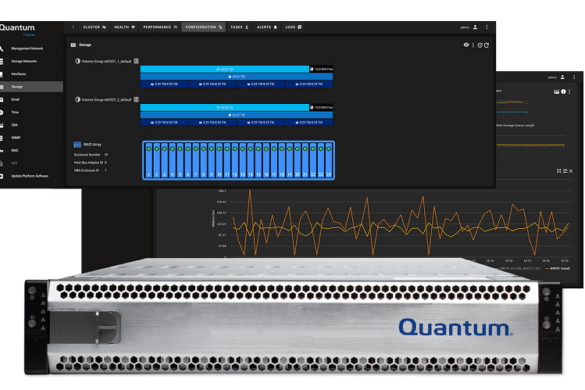585x390 pixels.
Task: Switch to list layout icon in the back window
Action: pyautogui.click(x=565, y=171)
